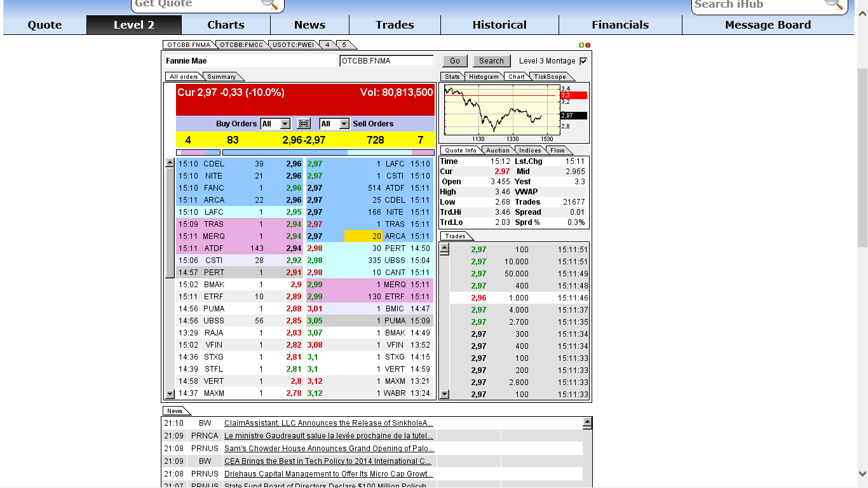This screenshot has height=488, width=868.
Task: Click the up scroll arrow of the order book
Action: 169,163
